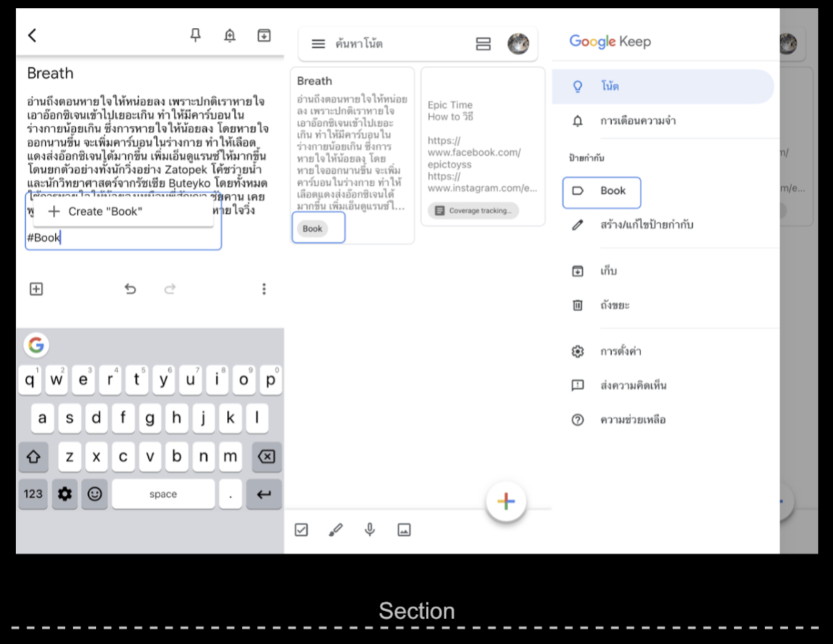This screenshot has height=644, width=833.
Task: Open the Breath note card
Action: click(x=353, y=155)
